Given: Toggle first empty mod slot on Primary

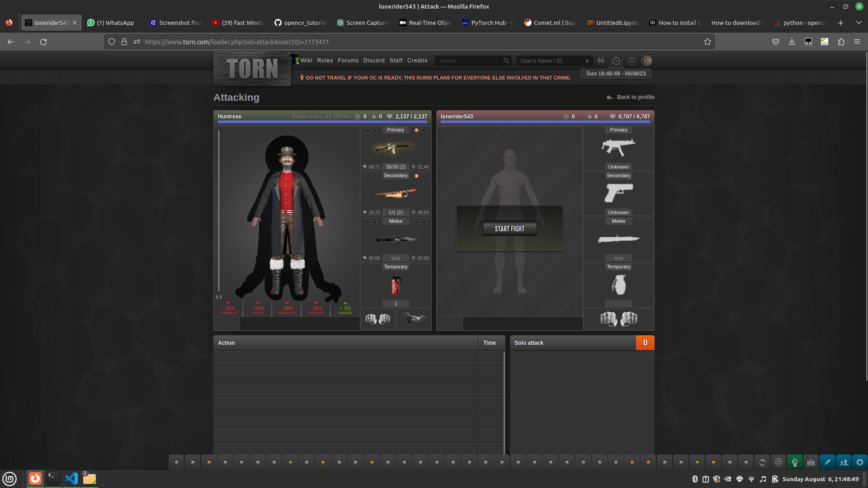Looking at the screenshot, I should [367, 130].
